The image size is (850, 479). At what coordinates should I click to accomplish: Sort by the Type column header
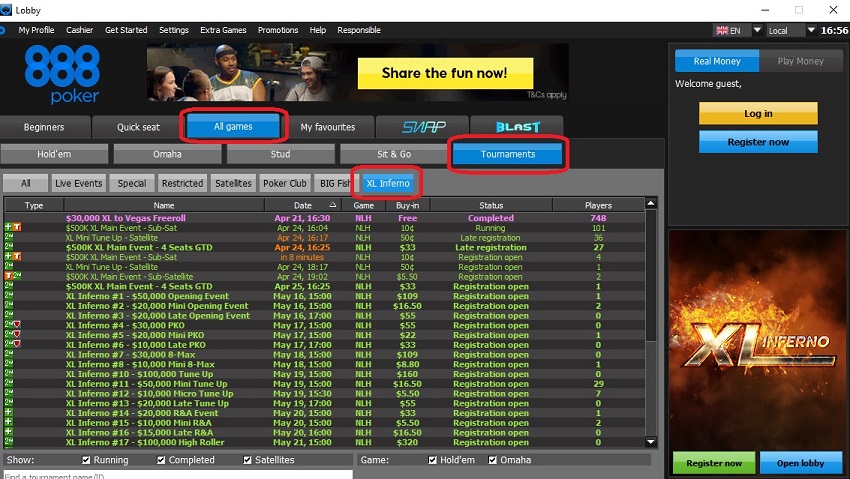34,205
